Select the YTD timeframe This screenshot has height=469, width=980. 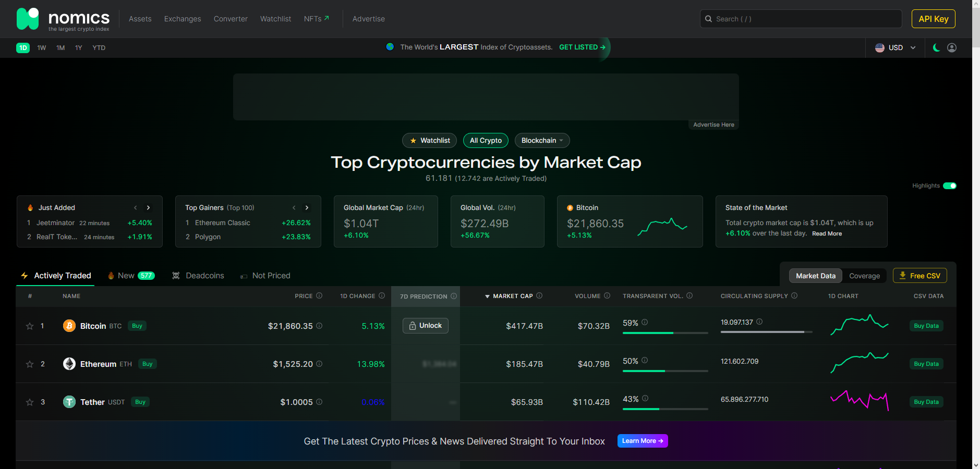pyautogui.click(x=99, y=48)
